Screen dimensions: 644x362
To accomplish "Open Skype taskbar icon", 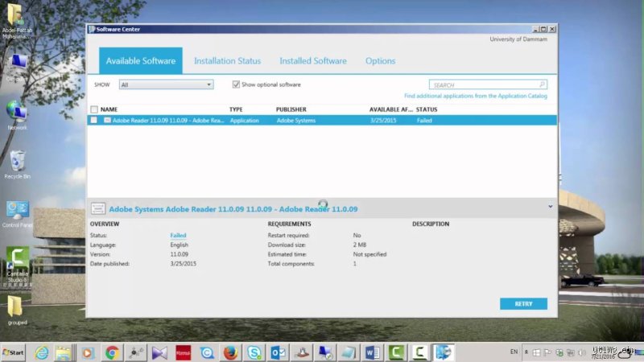I will (254, 352).
